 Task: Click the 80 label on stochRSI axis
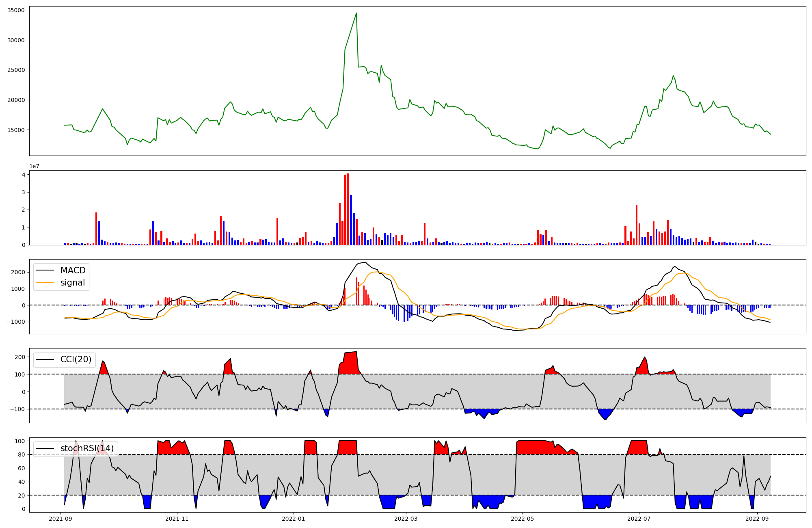click(x=22, y=454)
